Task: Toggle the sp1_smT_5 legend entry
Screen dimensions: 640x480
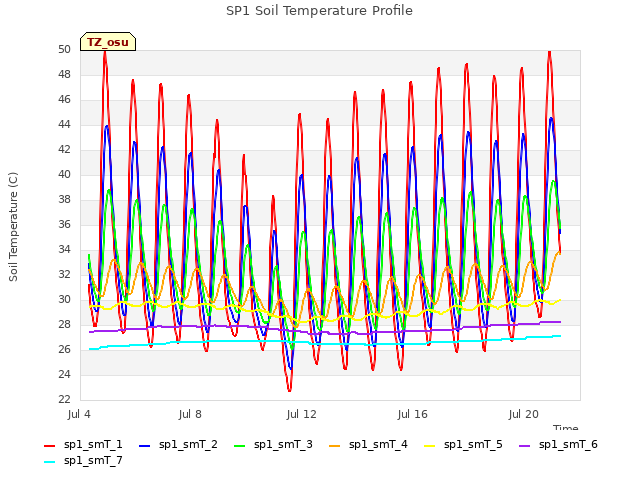Action: click(x=463, y=444)
